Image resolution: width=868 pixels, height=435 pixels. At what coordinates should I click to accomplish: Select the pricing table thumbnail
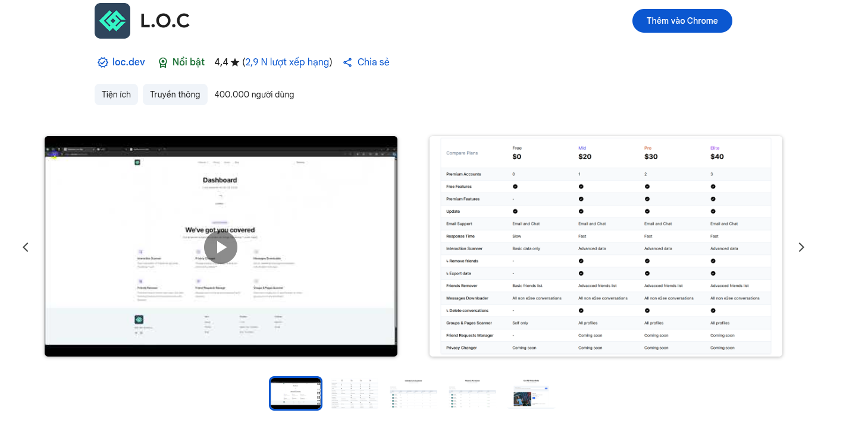[x=355, y=393]
